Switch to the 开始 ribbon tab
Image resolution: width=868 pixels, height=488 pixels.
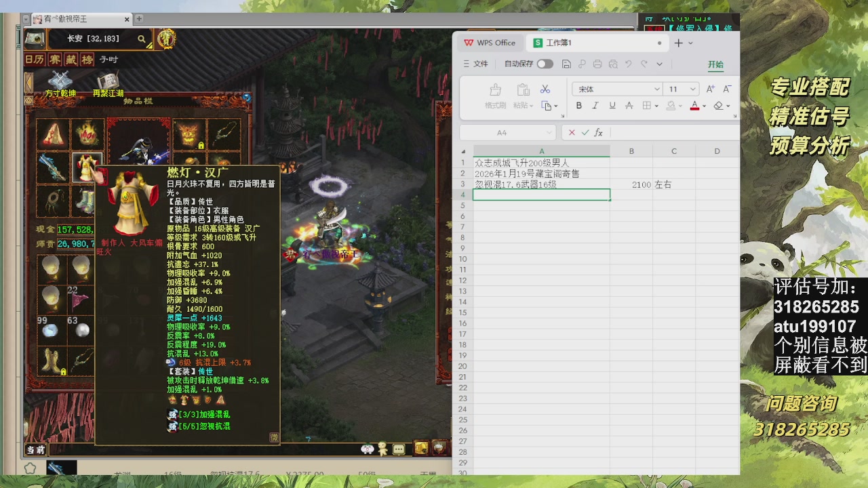click(x=715, y=64)
